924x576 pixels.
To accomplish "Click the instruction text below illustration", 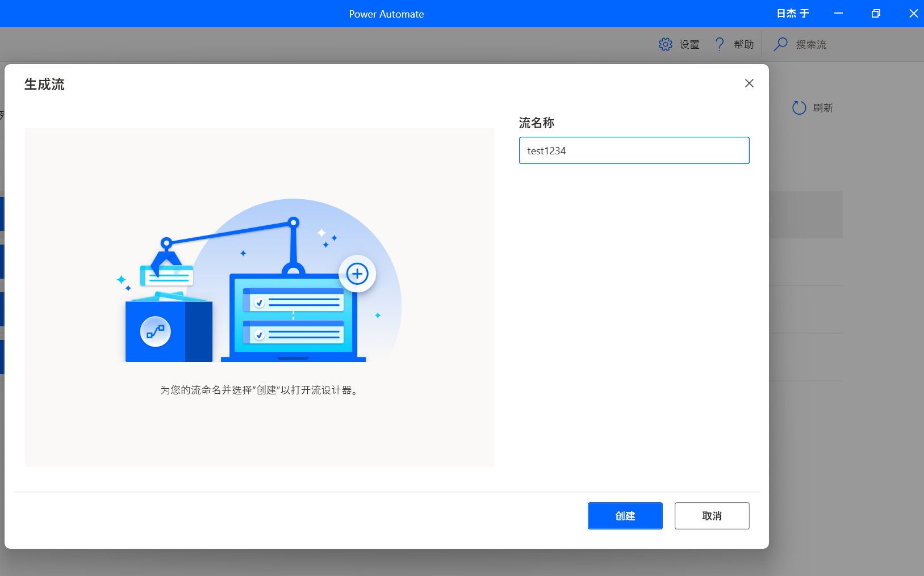I will [x=260, y=390].
